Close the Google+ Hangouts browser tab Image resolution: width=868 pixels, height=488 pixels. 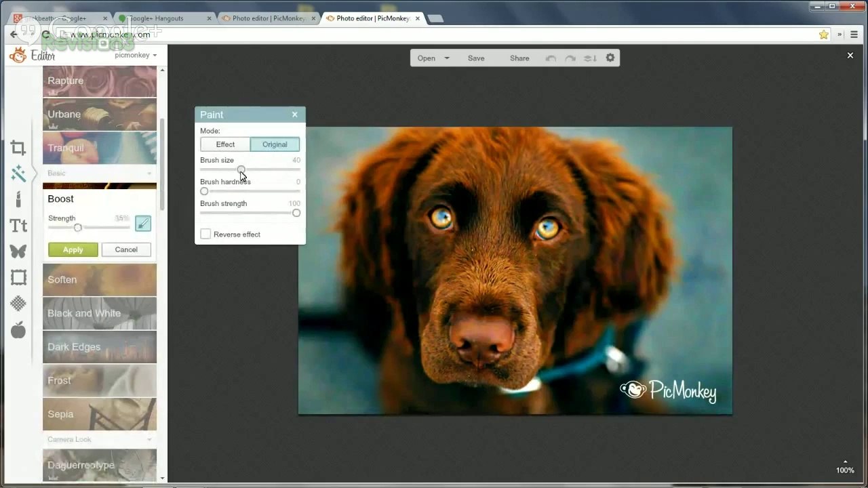[210, 18]
